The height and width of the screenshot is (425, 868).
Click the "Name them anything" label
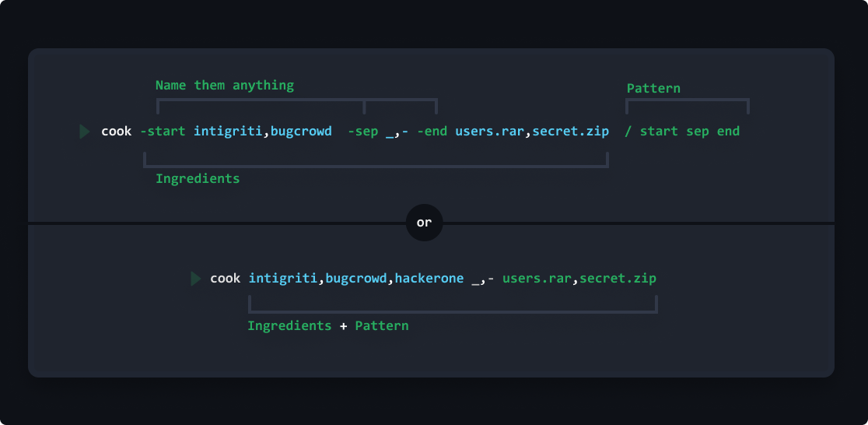pyautogui.click(x=225, y=86)
